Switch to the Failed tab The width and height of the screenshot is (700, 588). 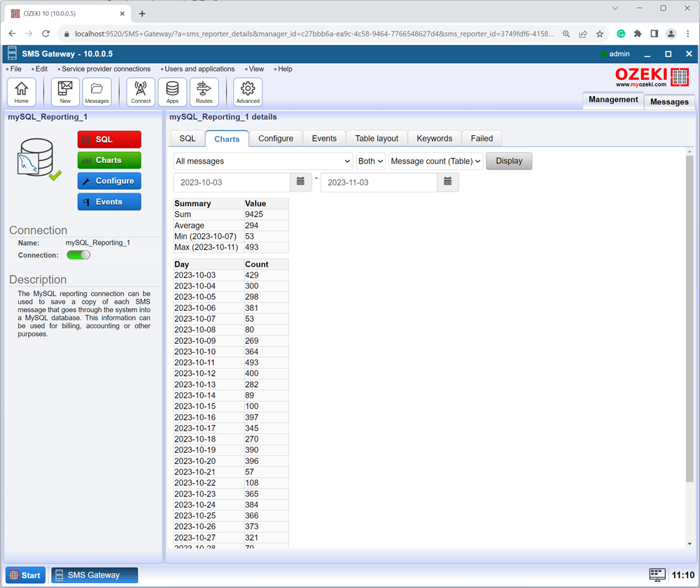[x=482, y=139]
